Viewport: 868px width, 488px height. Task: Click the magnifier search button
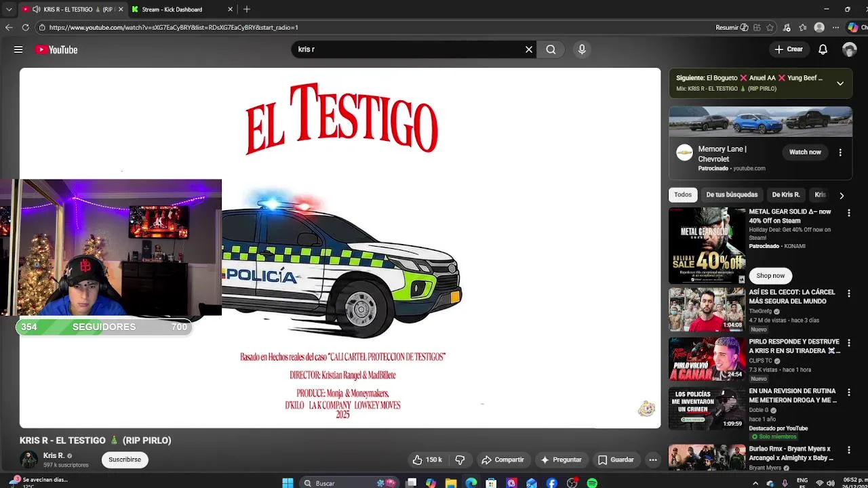pos(551,49)
